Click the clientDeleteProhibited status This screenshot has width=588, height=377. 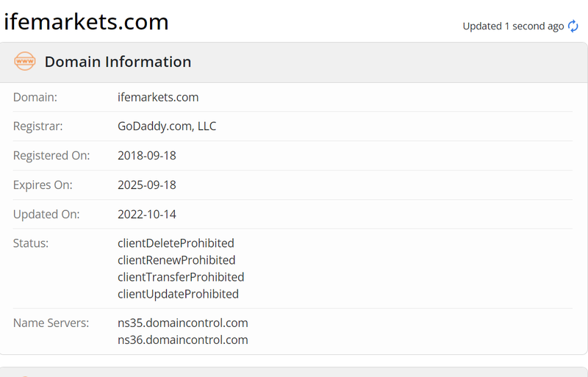tap(176, 243)
